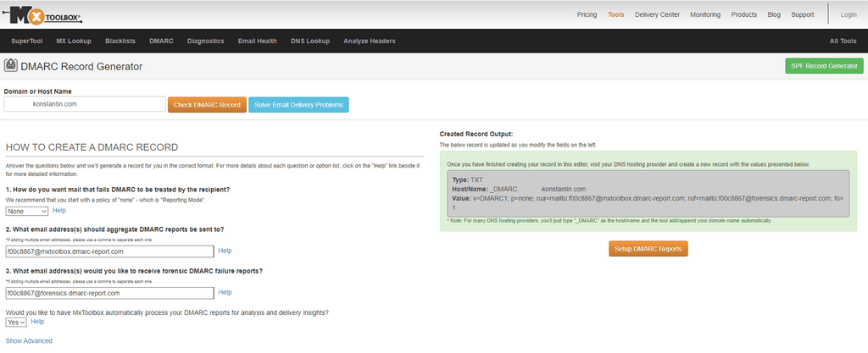Click the DMARC Record Generator page icon
This screenshot has height=353, width=868.
11,65
